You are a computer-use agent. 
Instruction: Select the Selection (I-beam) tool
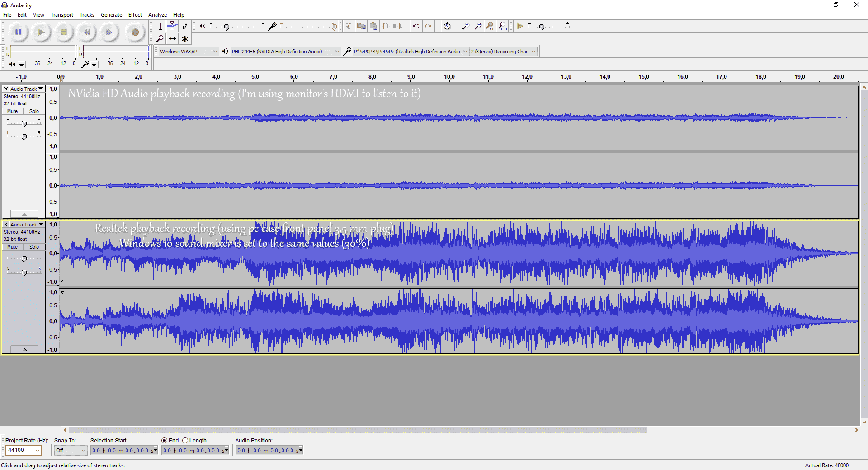tap(160, 26)
